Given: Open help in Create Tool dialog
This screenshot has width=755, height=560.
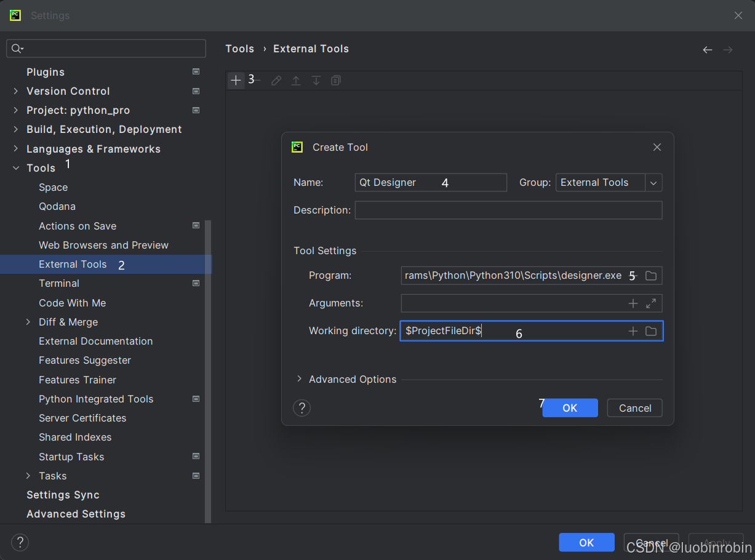Looking at the screenshot, I should point(302,408).
